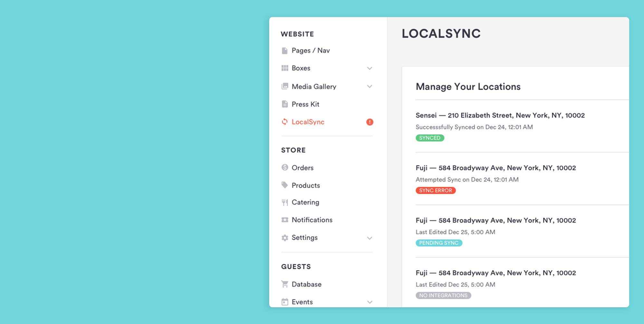Screen dimensions: 644x324
Task: Click the LocalSync sync arrows icon
Action: [285, 122]
